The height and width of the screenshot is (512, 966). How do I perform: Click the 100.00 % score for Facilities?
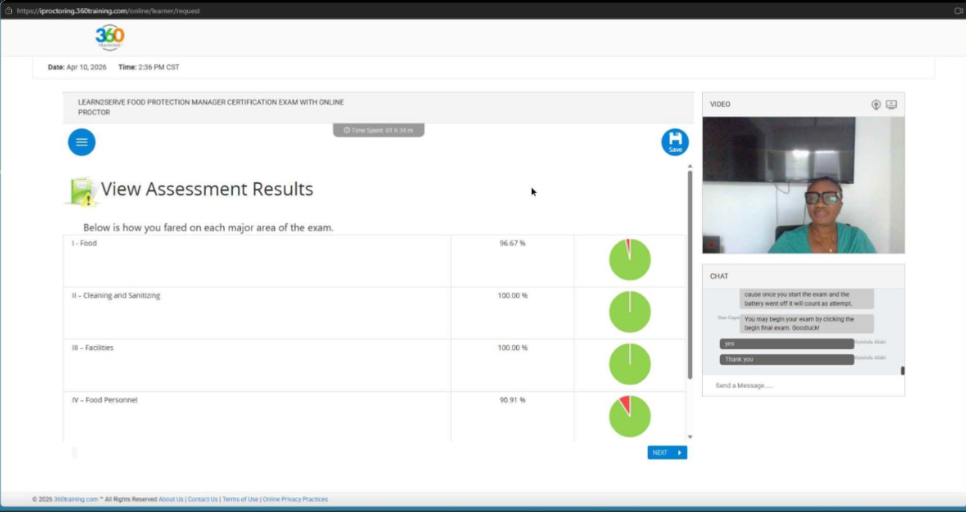(x=513, y=348)
